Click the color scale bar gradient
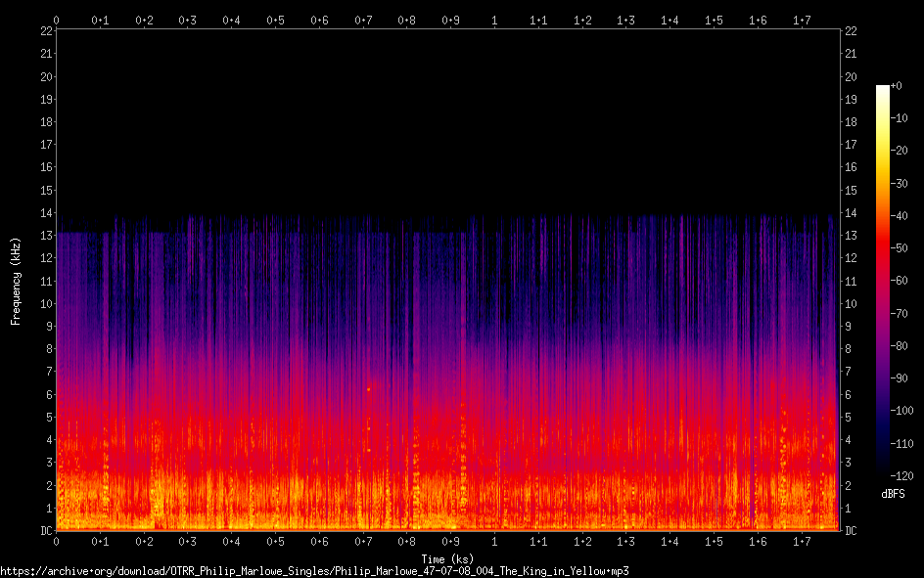This screenshot has height=578, width=924. coord(883,284)
